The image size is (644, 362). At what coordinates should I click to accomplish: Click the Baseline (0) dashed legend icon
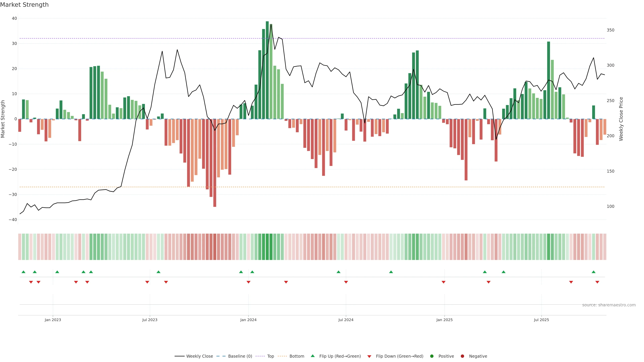tap(221, 356)
